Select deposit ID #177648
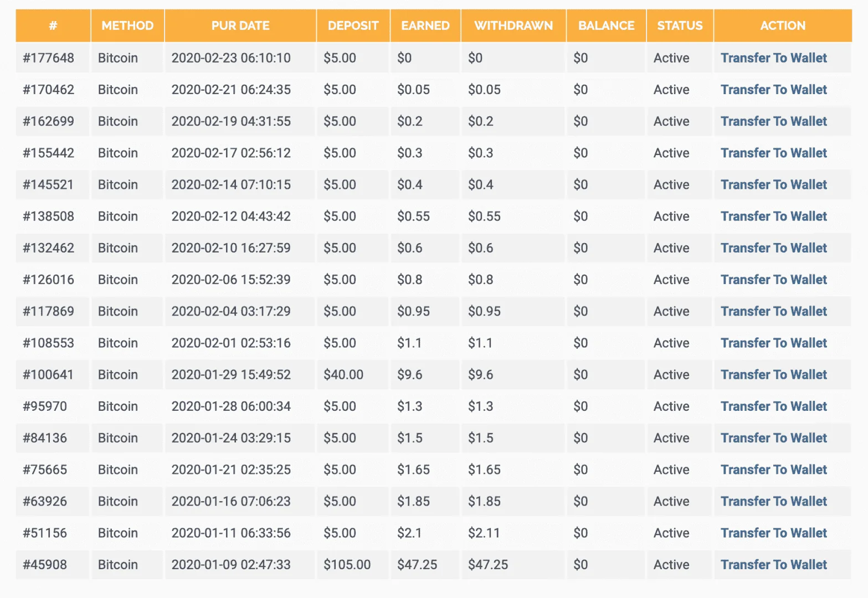The width and height of the screenshot is (868, 598). pos(48,58)
